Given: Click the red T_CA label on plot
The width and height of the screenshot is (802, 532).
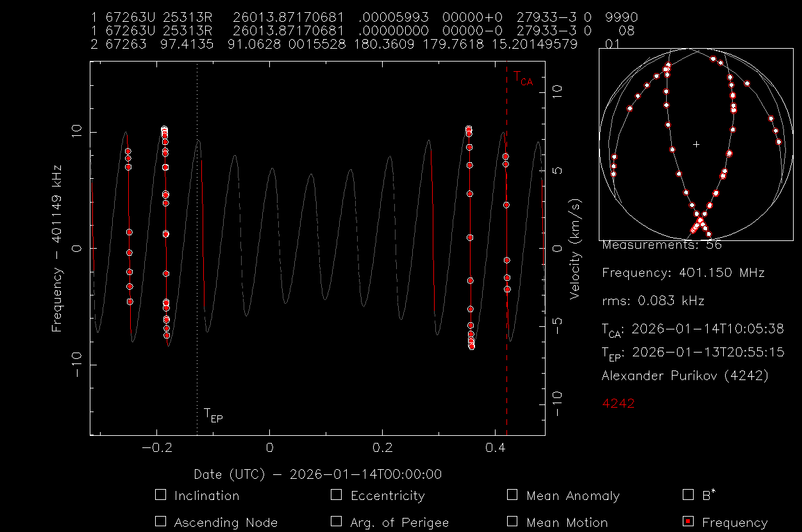Looking at the screenshot, I should (522, 78).
